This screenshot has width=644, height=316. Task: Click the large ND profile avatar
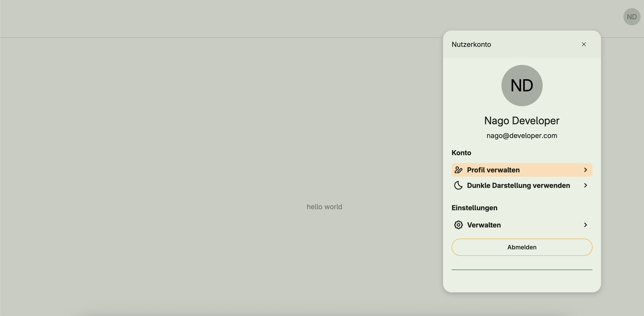click(522, 86)
